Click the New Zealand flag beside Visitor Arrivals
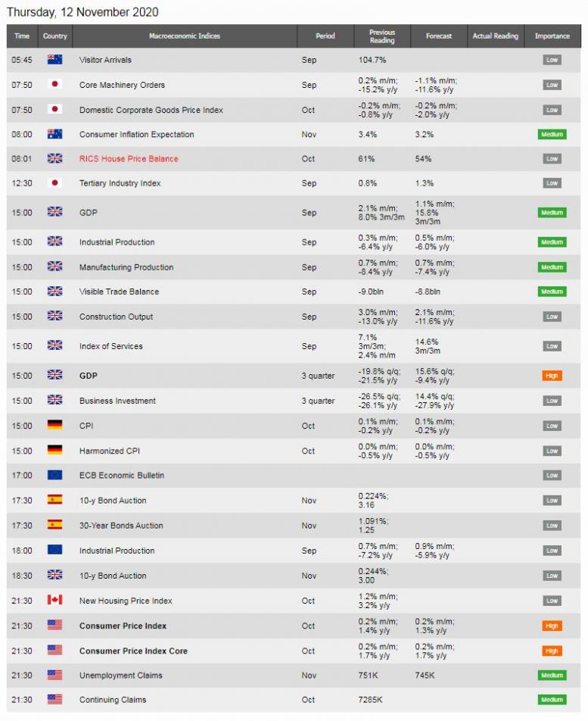 tap(54, 60)
